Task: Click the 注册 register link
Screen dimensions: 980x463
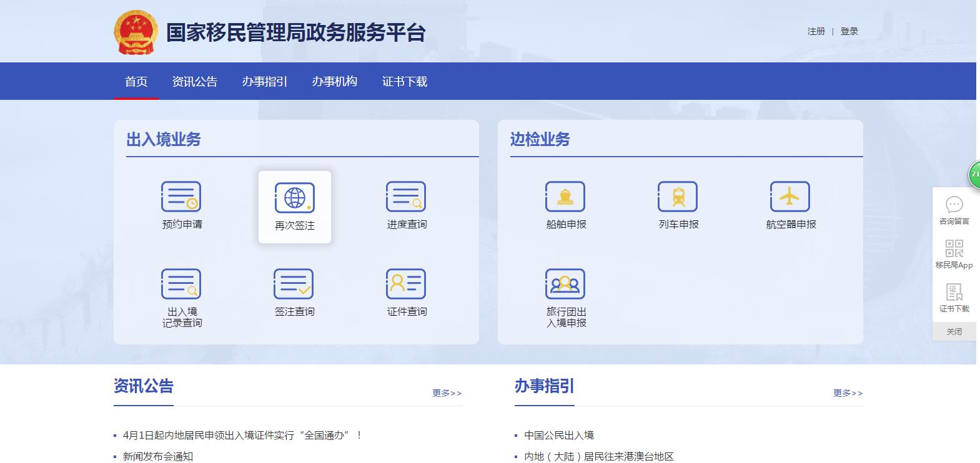Action: pyautogui.click(x=816, y=31)
